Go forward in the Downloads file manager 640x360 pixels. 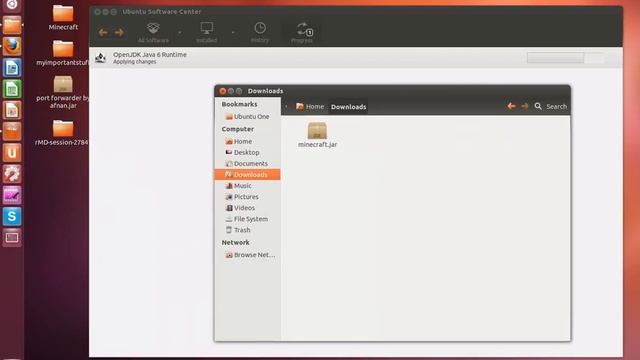(525, 106)
